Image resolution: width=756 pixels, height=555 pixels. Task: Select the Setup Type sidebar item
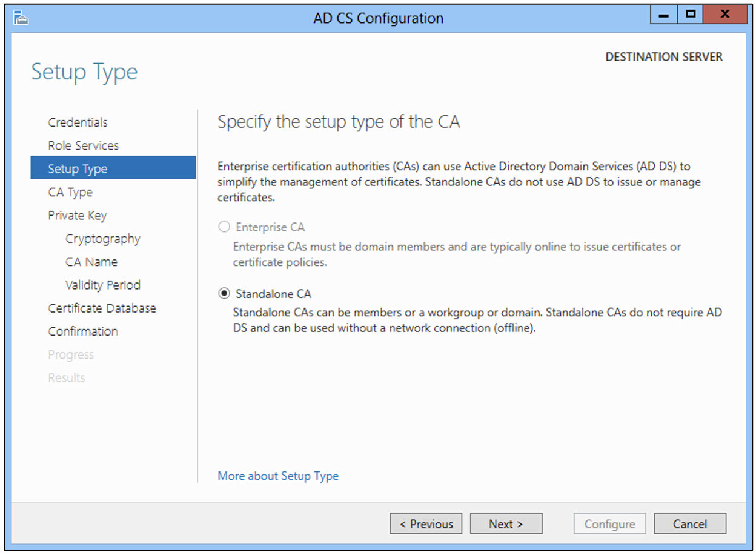pos(113,168)
